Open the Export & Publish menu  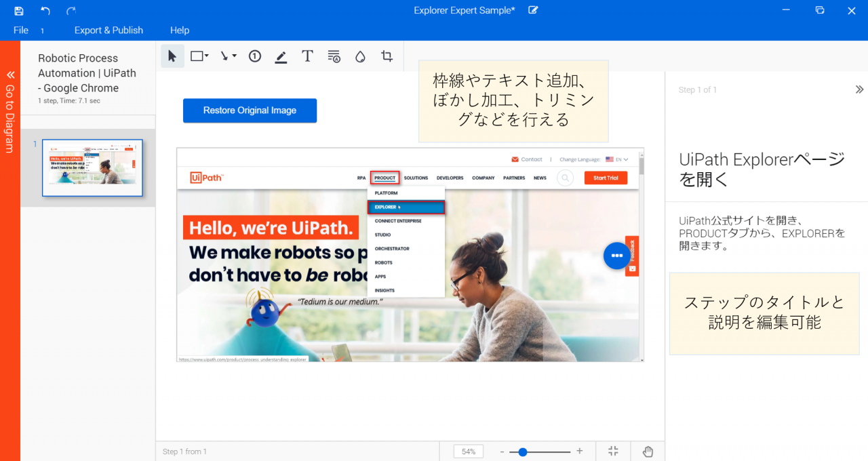tap(108, 31)
